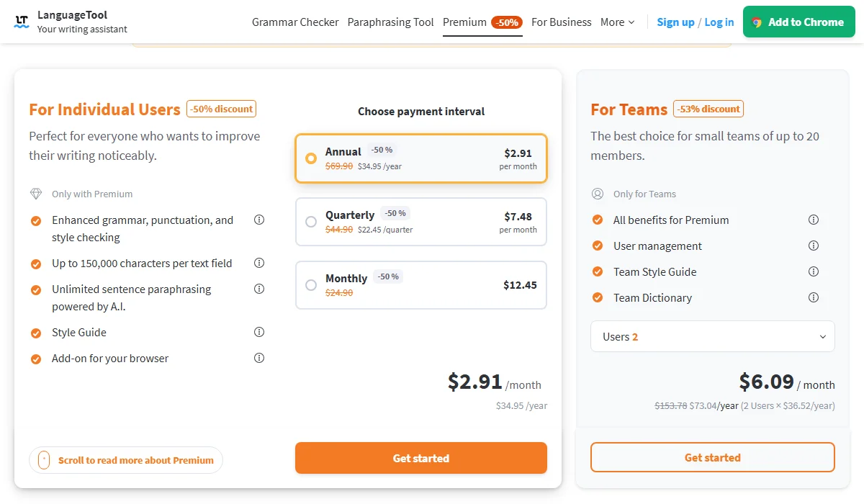
Task: Click info icon beside browser add-on feature
Action: tap(259, 358)
